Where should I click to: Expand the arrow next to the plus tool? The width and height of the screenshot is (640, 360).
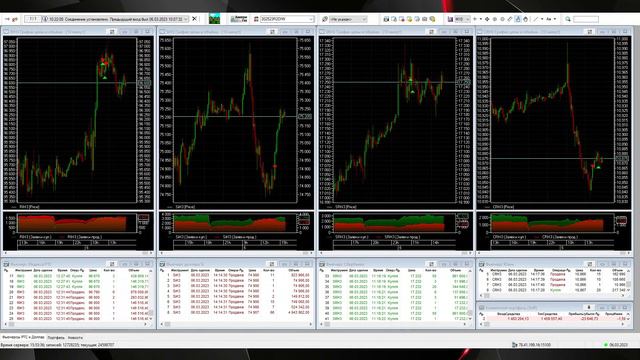coord(481,19)
